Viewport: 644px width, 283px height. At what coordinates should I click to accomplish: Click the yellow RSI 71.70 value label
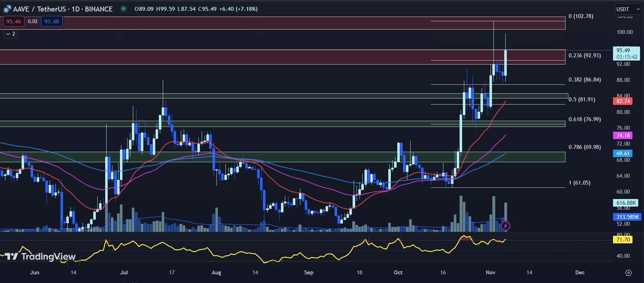(623, 240)
